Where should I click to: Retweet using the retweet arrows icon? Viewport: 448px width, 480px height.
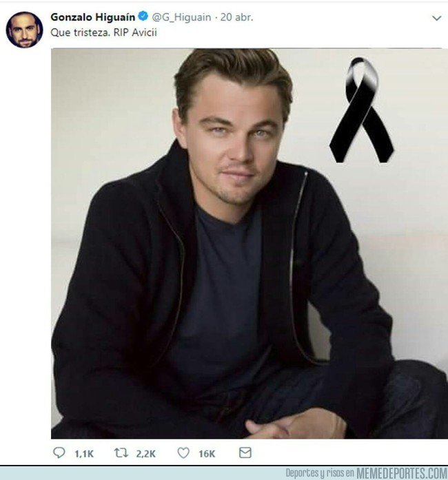pyautogui.click(x=121, y=452)
